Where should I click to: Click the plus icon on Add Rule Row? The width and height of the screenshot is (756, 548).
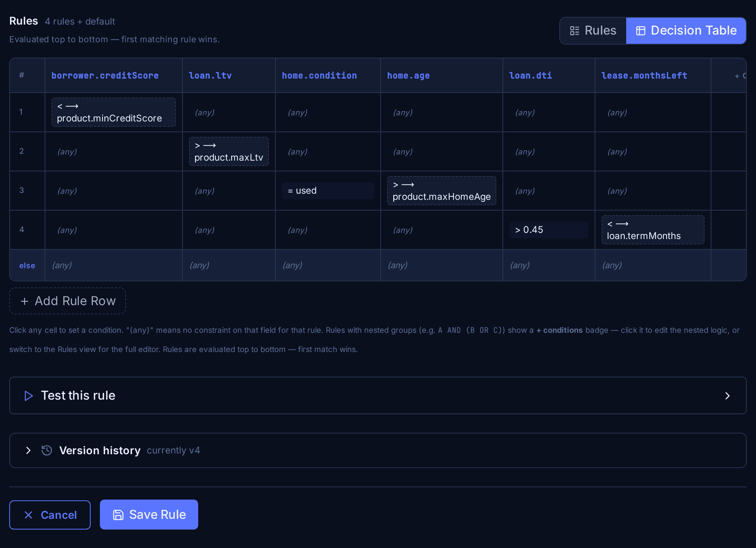point(25,301)
